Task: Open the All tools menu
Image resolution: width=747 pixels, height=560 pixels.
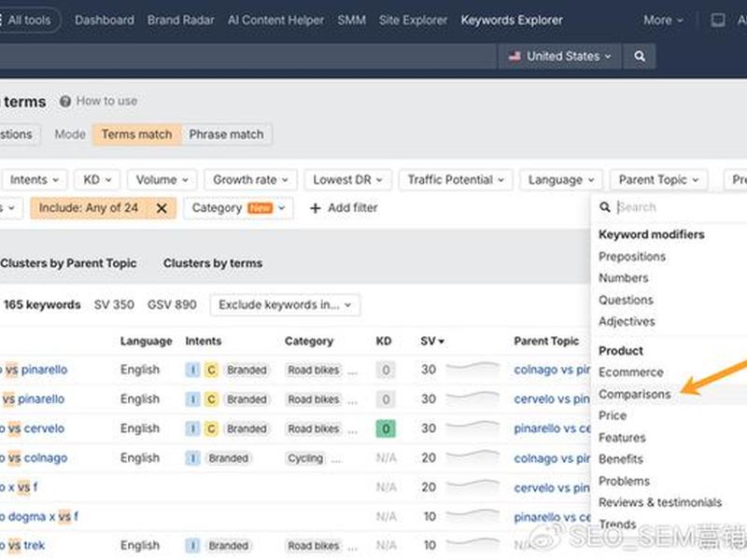Action: [x=30, y=20]
